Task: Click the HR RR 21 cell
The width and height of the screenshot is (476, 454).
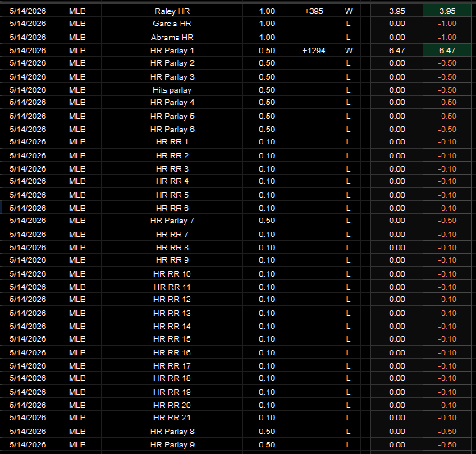Action: [172, 418]
